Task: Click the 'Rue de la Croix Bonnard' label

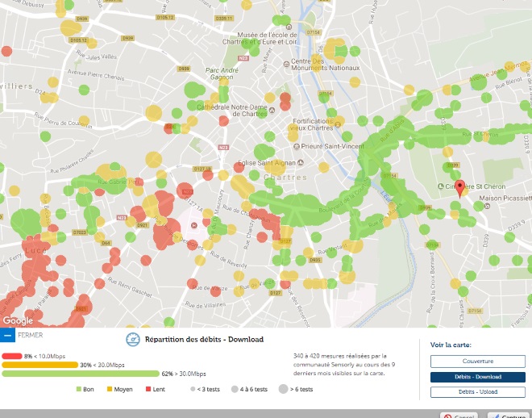Action: (x=432, y=282)
